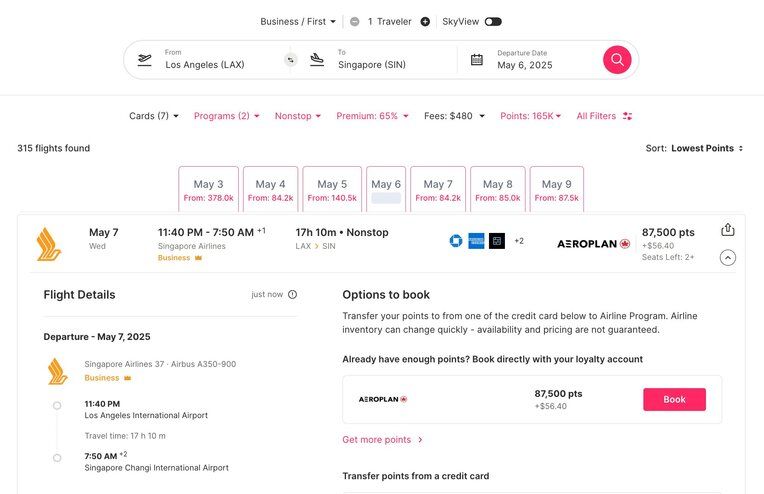Click the info icon beside just now
The height and width of the screenshot is (494, 764).
point(293,295)
